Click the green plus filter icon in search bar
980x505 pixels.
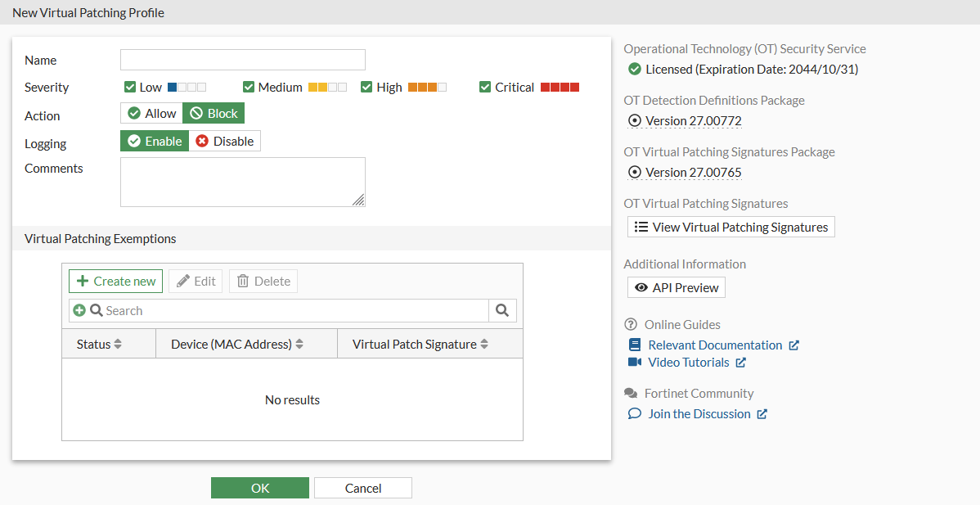[x=78, y=310]
